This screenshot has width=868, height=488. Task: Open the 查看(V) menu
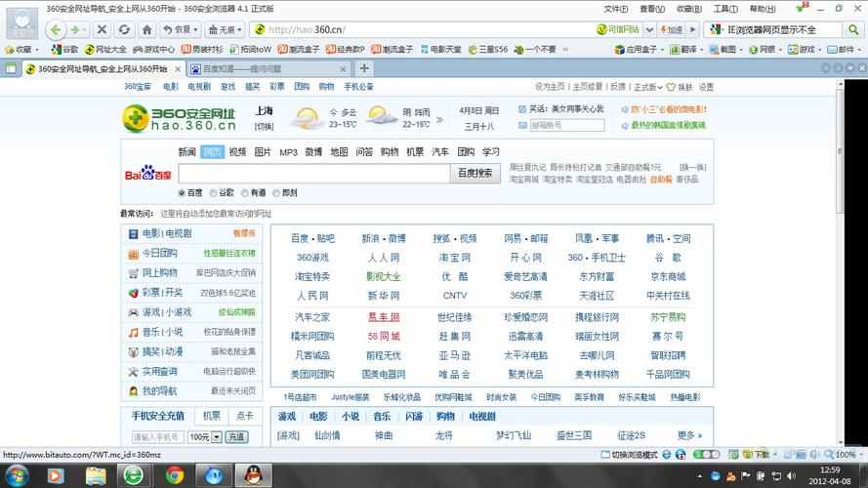click(x=652, y=9)
